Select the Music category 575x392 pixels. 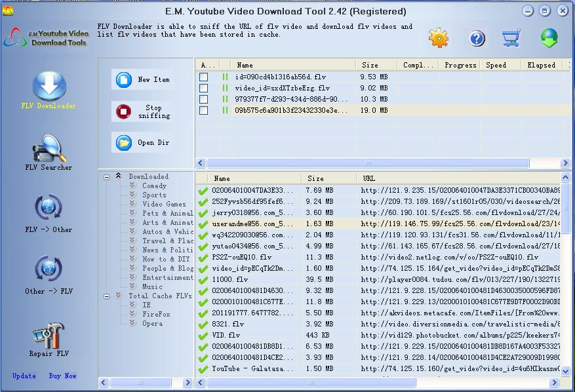pyautogui.click(x=152, y=286)
